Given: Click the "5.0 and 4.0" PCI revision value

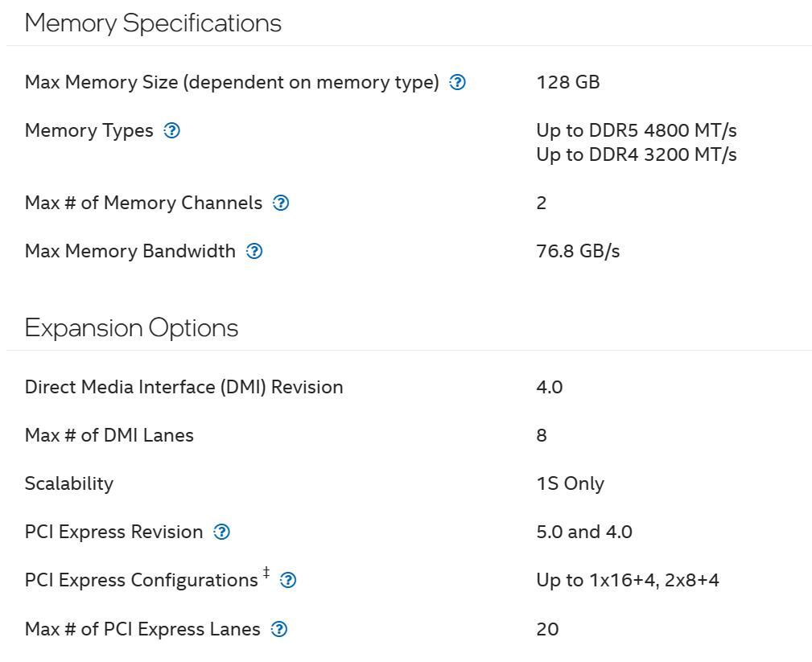Looking at the screenshot, I should [583, 532].
